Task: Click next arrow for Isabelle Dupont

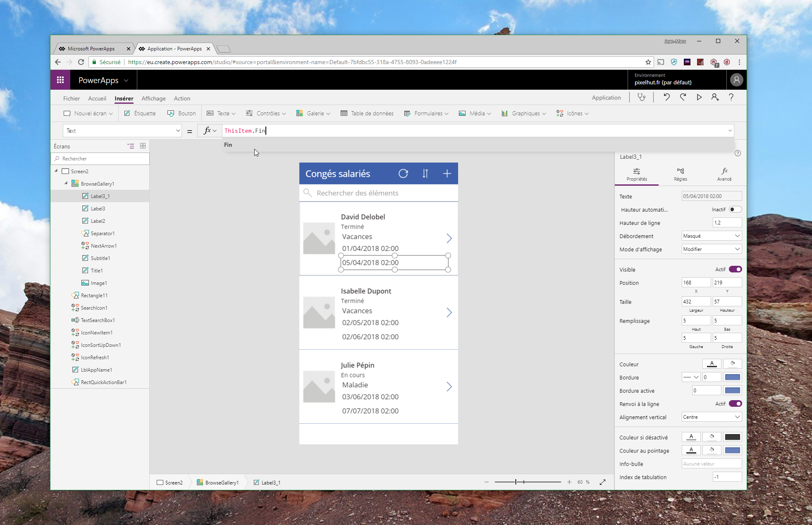Action: tap(449, 312)
